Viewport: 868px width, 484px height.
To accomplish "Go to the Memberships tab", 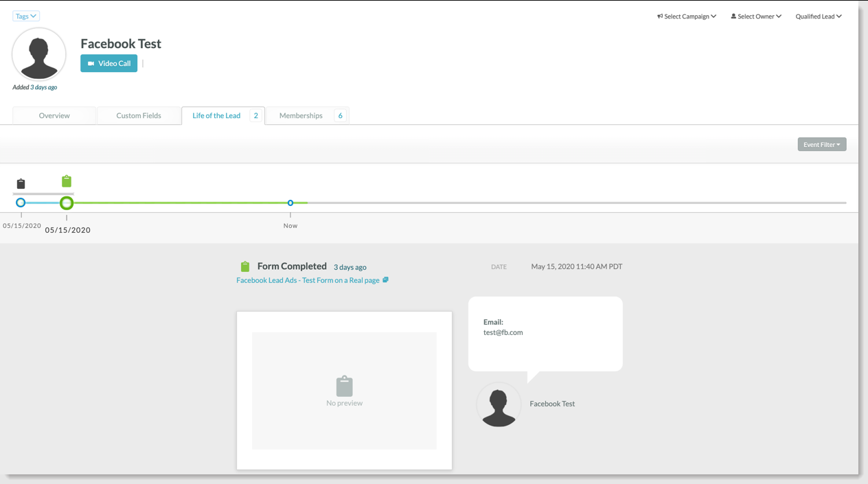I will [x=301, y=116].
